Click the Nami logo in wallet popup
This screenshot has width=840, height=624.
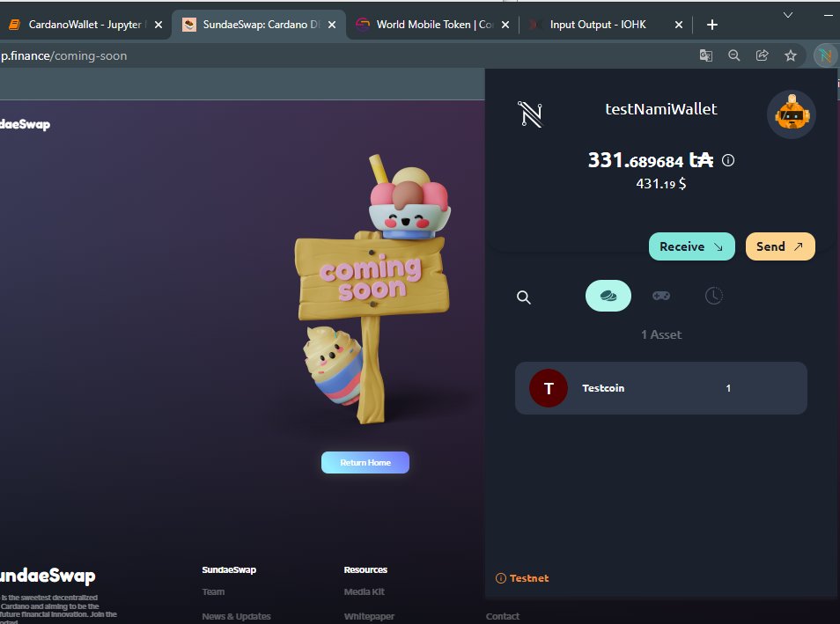click(530, 114)
